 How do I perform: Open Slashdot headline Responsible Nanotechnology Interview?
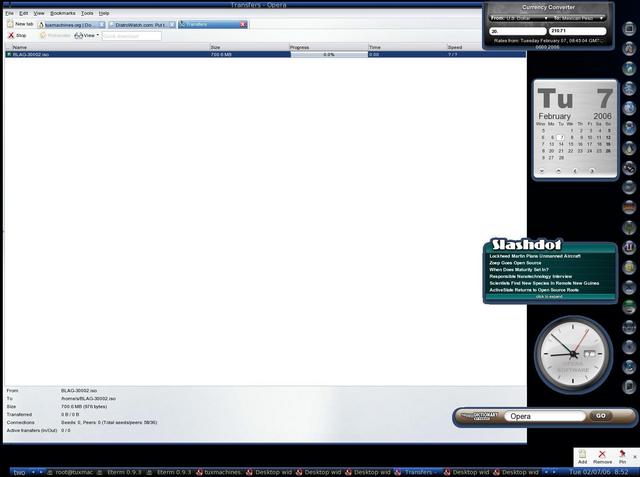pos(531,276)
